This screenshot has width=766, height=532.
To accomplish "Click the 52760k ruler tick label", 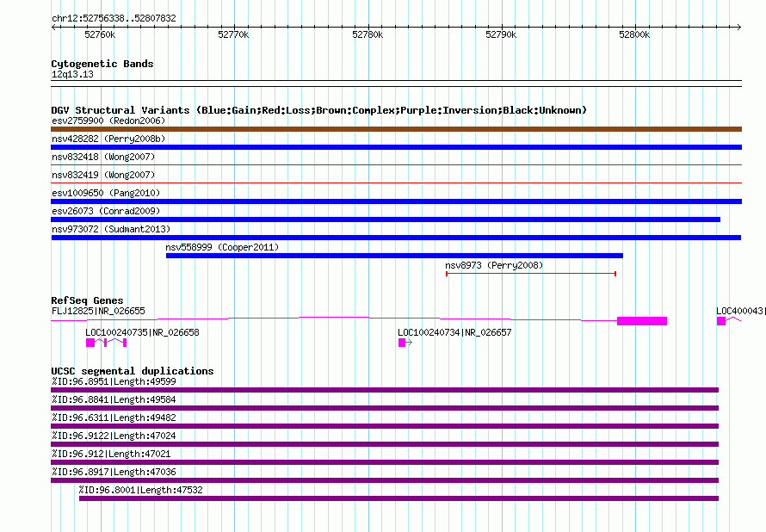I will click(100, 34).
